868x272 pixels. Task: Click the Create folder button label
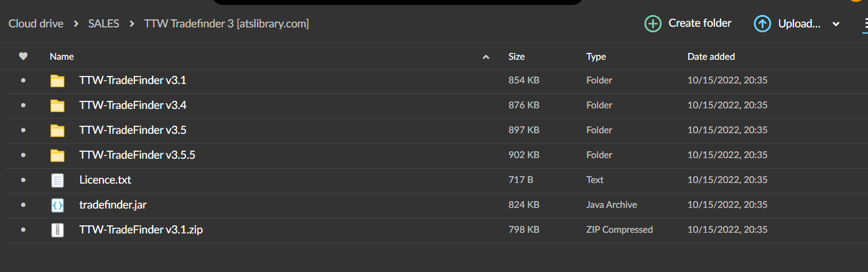(699, 24)
